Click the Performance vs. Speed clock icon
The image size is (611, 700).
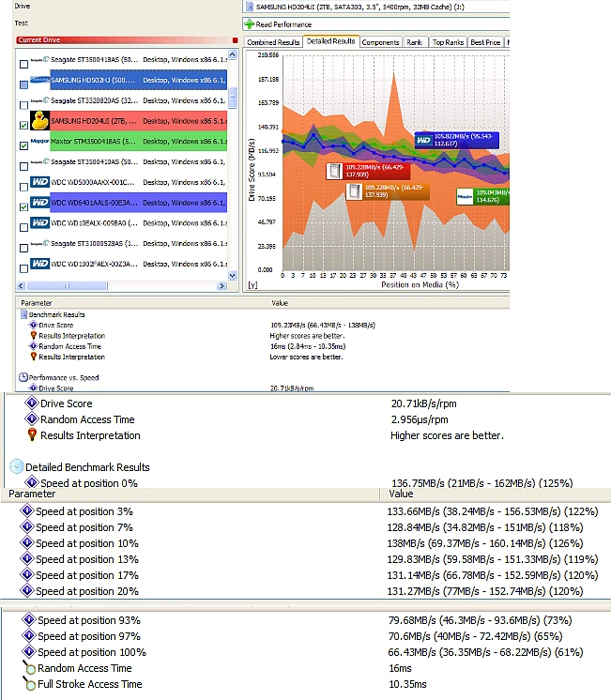(x=23, y=377)
